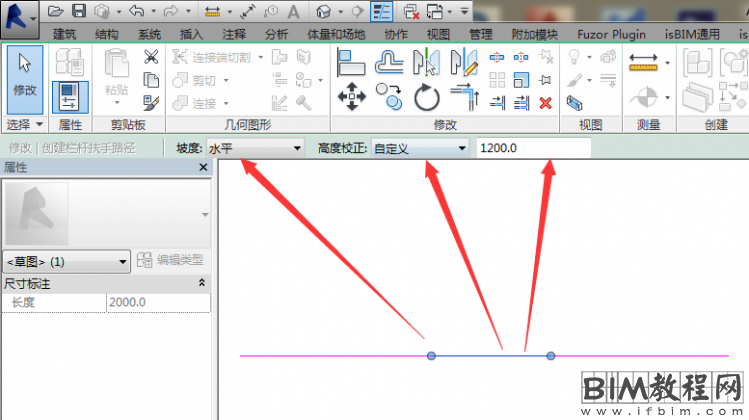Toggle thin lines in quick access toolbar

coord(381,11)
